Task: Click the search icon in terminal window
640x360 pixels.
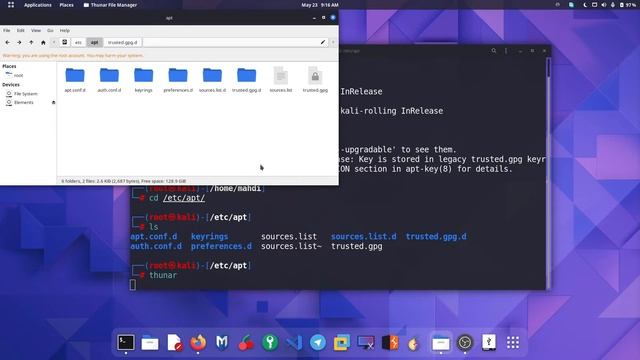Action: point(494,51)
